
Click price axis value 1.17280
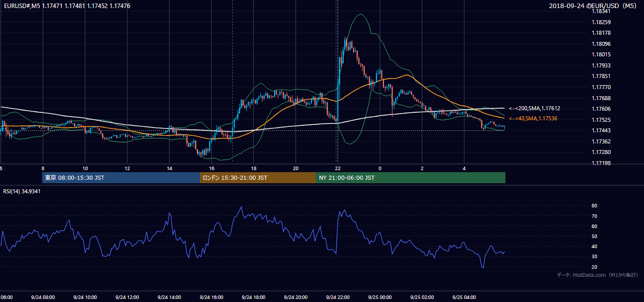point(601,152)
